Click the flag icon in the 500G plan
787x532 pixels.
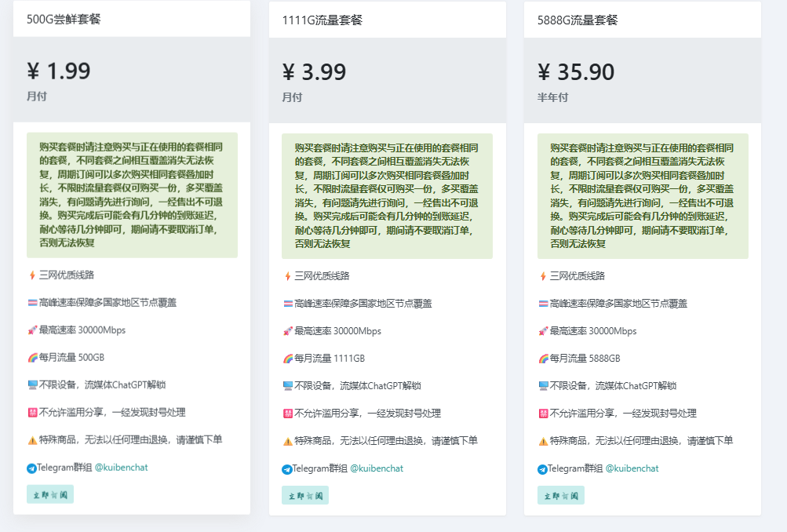pyautogui.click(x=32, y=303)
